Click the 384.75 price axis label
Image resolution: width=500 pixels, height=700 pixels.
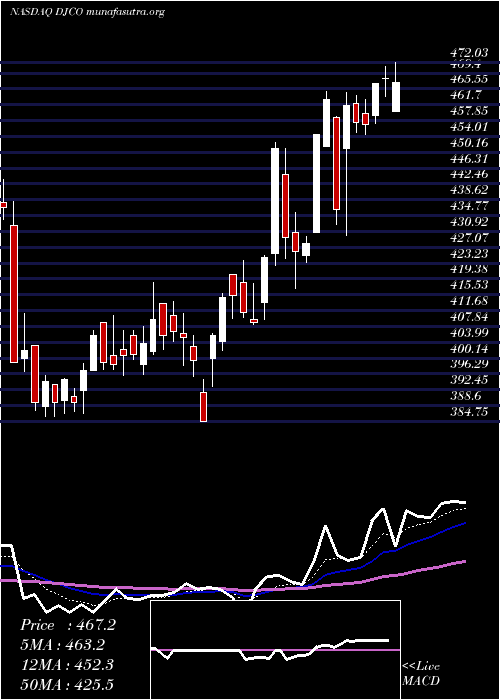pos(469,412)
